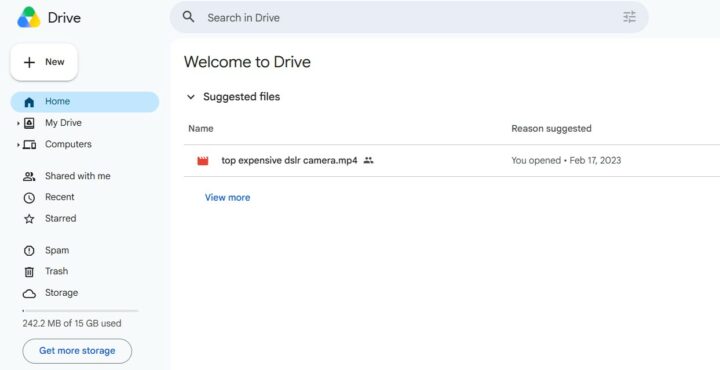Click the Suggested files heading
This screenshot has height=370, width=720.
[x=242, y=97]
